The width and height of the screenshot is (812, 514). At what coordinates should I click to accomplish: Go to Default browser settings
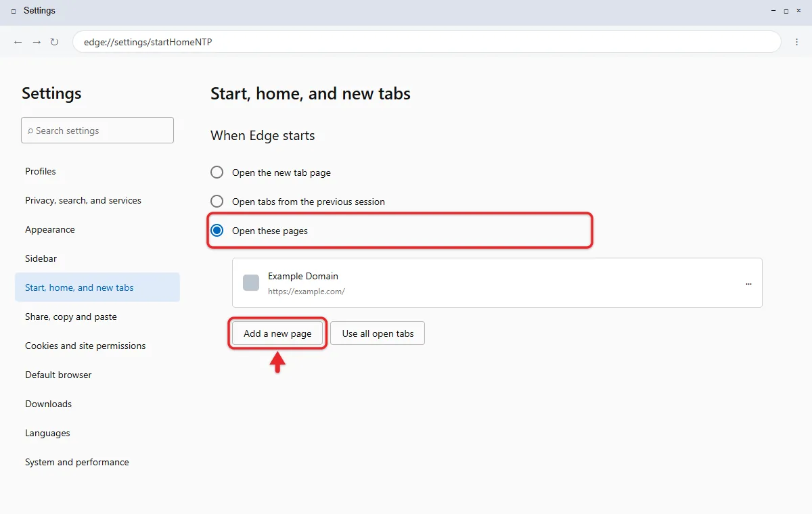click(97, 375)
